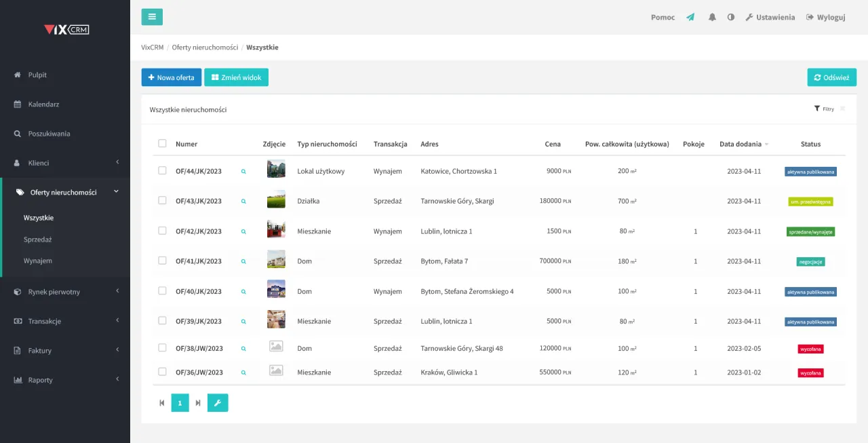868x443 pixels.
Task: Select the checkbox for offer OF/43/JK/2023
Action: click(162, 201)
